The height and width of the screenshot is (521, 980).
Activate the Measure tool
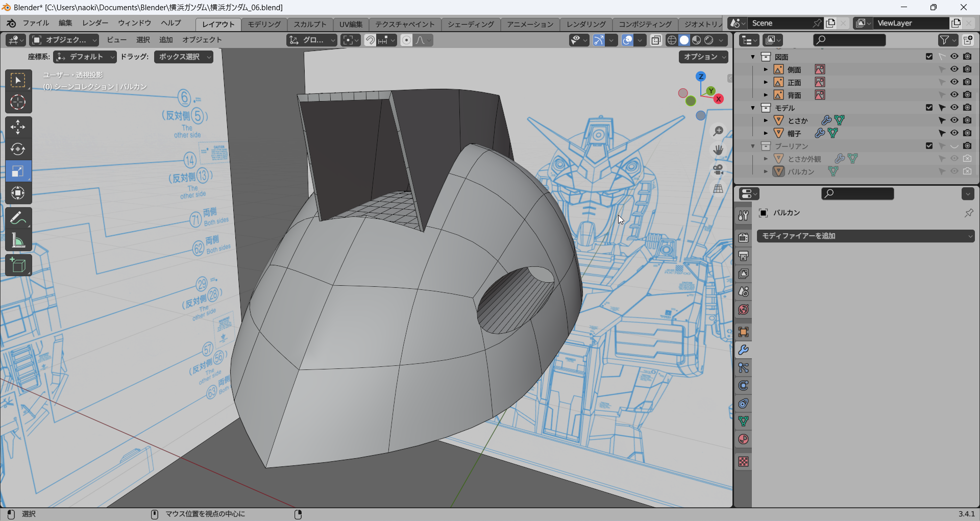18,241
